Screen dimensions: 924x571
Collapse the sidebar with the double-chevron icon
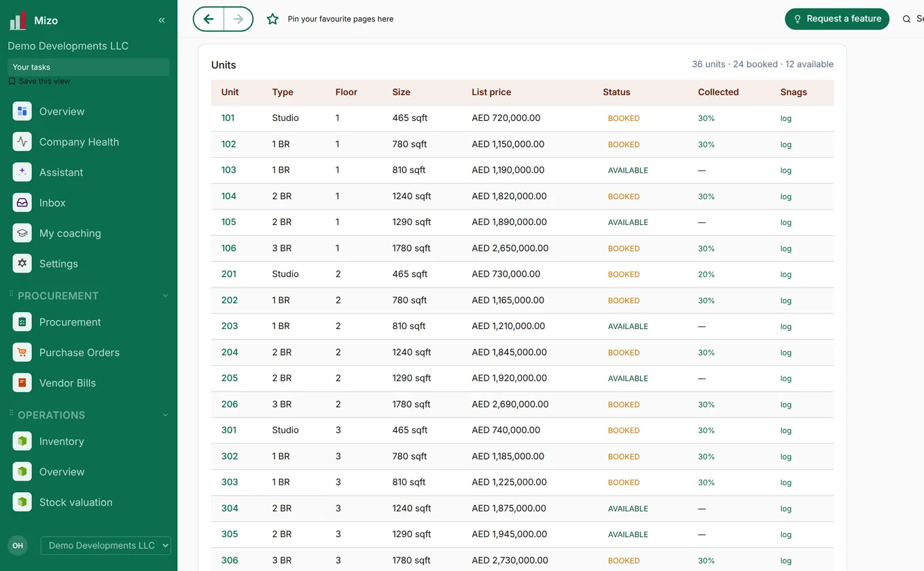[x=162, y=20]
